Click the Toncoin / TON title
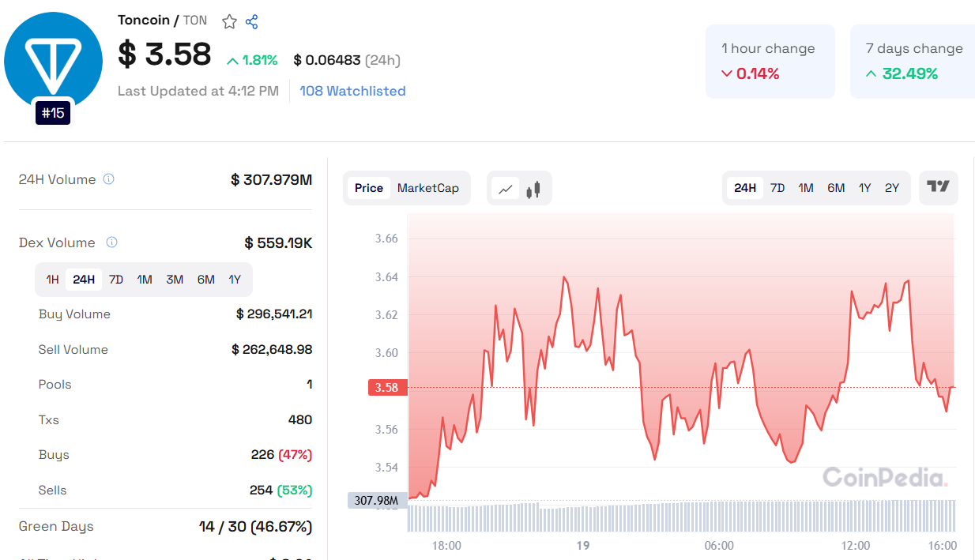This screenshot has height=560, width=975. (x=163, y=21)
